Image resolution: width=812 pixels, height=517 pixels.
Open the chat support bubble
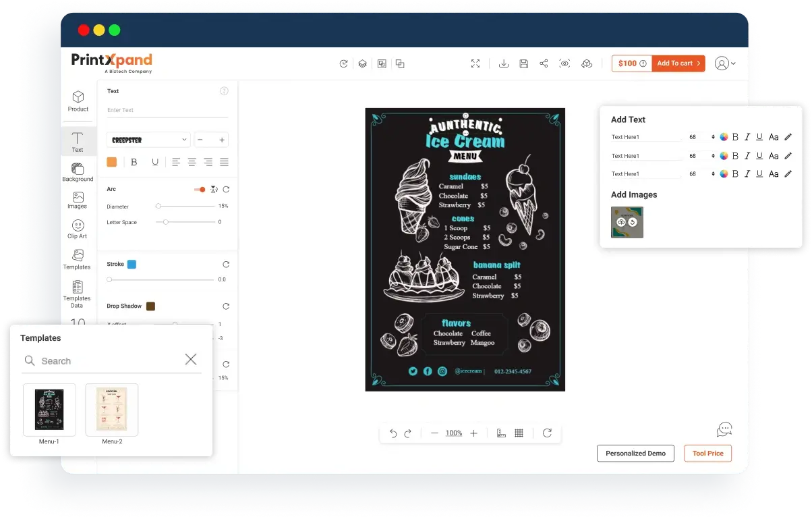[724, 429]
